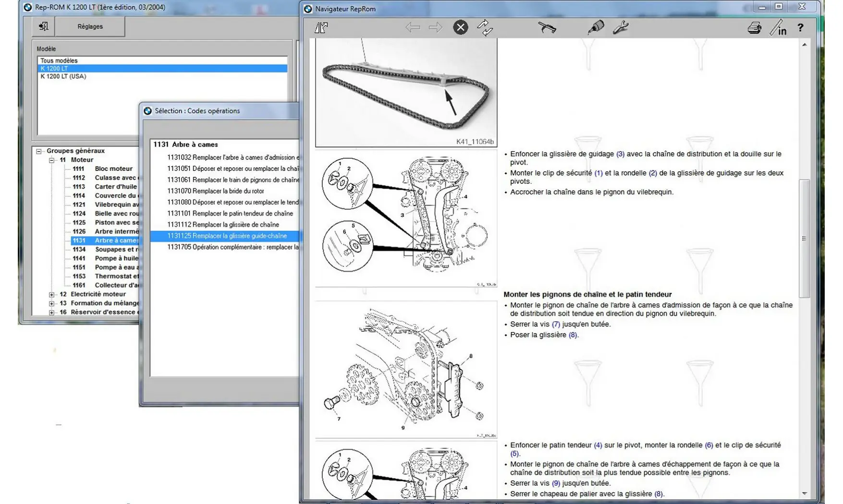Open the open-end wrench tools icon

621,27
